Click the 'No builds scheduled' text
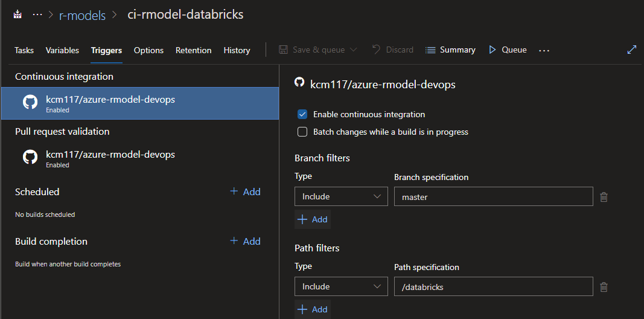Image resolution: width=644 pixels, height=319 pixels. (45, 214)
